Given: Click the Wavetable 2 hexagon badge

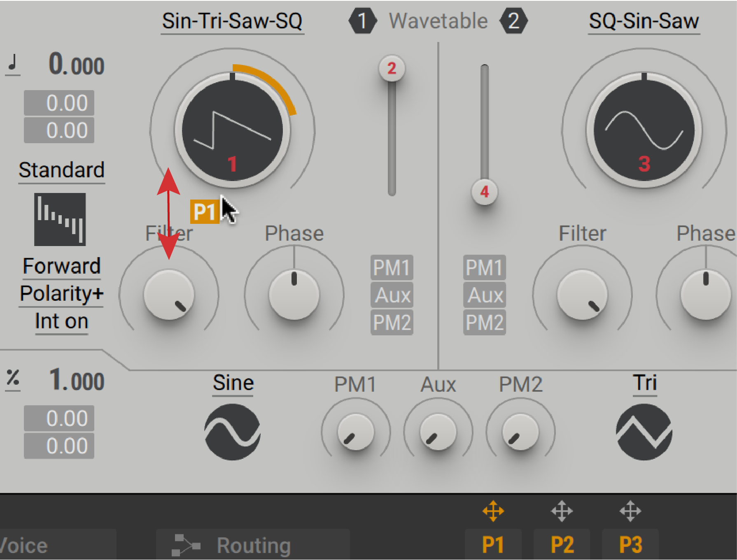Looking at the screenshot, I should (x=513, y=21).
